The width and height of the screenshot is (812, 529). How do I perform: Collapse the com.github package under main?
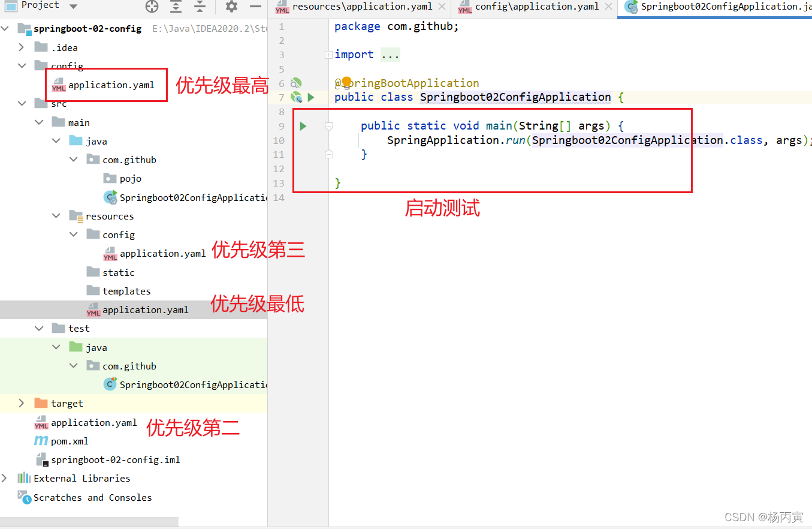(x=74, y=160)
